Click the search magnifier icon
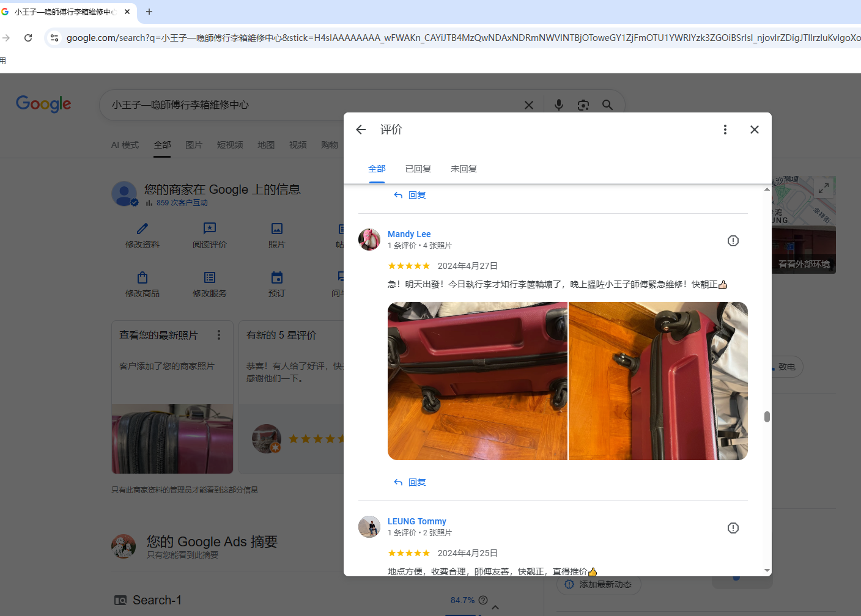Screen dimensions: 861x616 tap(607, 105)
